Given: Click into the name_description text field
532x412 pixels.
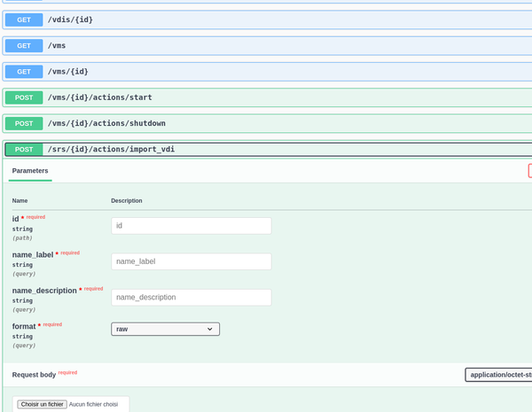Looking at the screenshot, I should click(x=191, y=297).
